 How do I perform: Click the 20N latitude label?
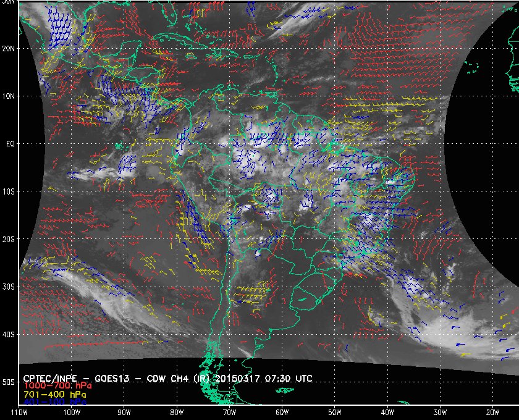[x=9, y=48]
